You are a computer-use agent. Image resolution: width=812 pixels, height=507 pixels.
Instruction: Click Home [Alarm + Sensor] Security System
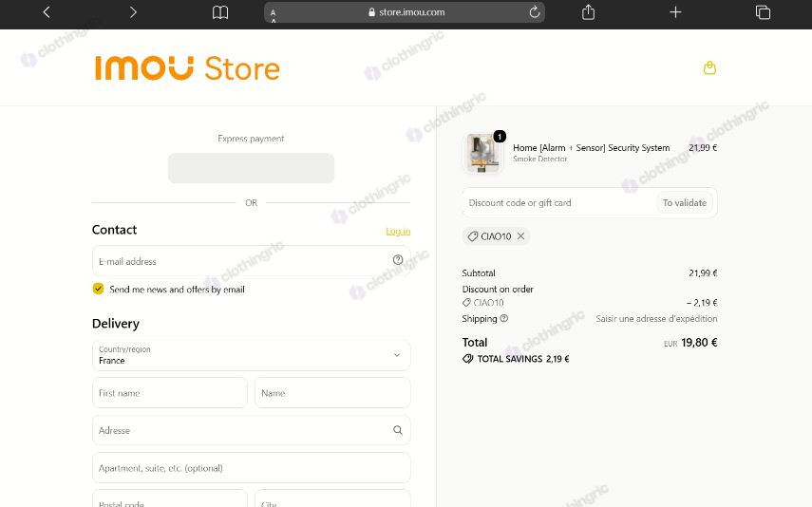coord(591,147)
